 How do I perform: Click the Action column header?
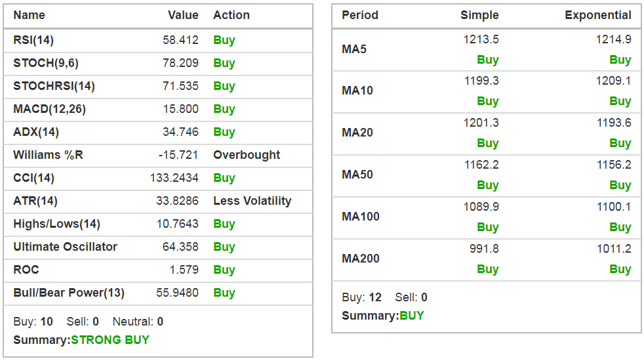[231, 15]
